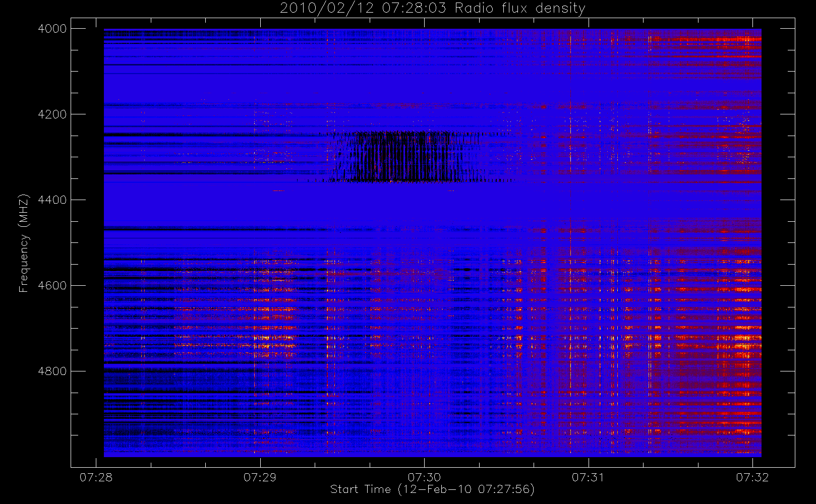Click the plot title "2010/02/12 07:28:03 Radio flux density"
Image resolution: width=816 pixels, height=504 pixels.
[x=433, y=9]
